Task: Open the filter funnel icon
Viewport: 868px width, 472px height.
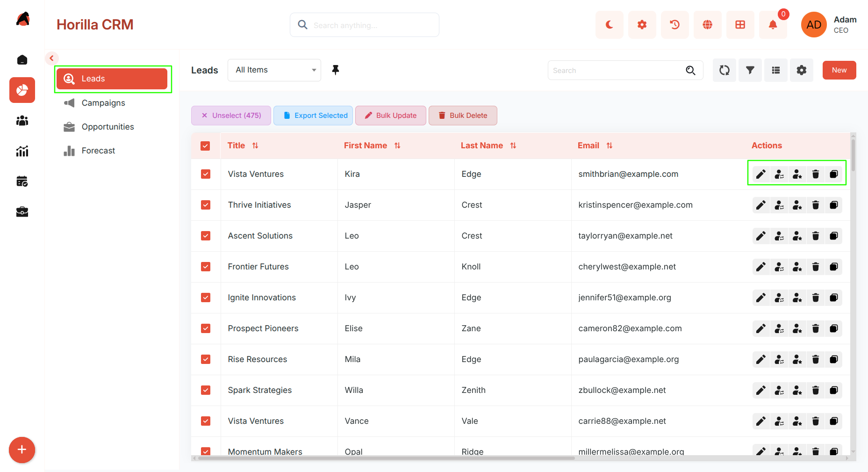Action: 750,70
